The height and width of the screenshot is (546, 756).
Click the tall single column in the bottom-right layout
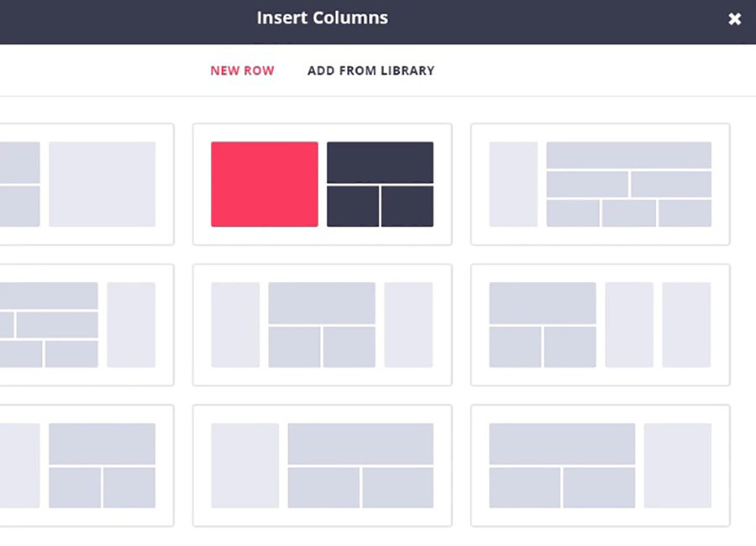point(677,465)
